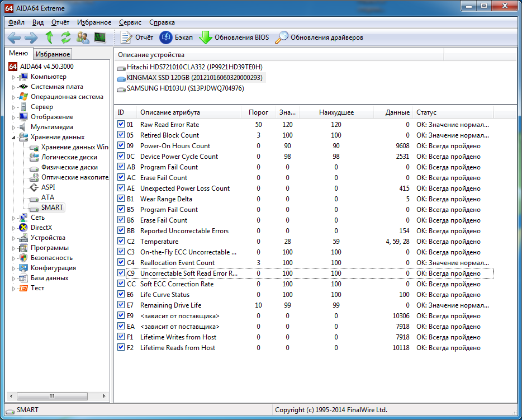
Task: Click the sidebar horizontal scrollbar thumb
Action: 53,396
